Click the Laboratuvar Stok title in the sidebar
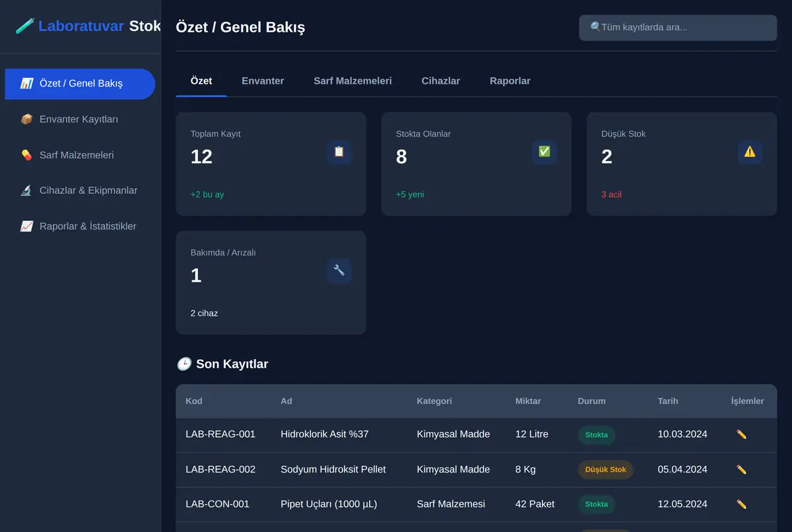The height and width of the screenshot is (532, 792). [100, 26]
